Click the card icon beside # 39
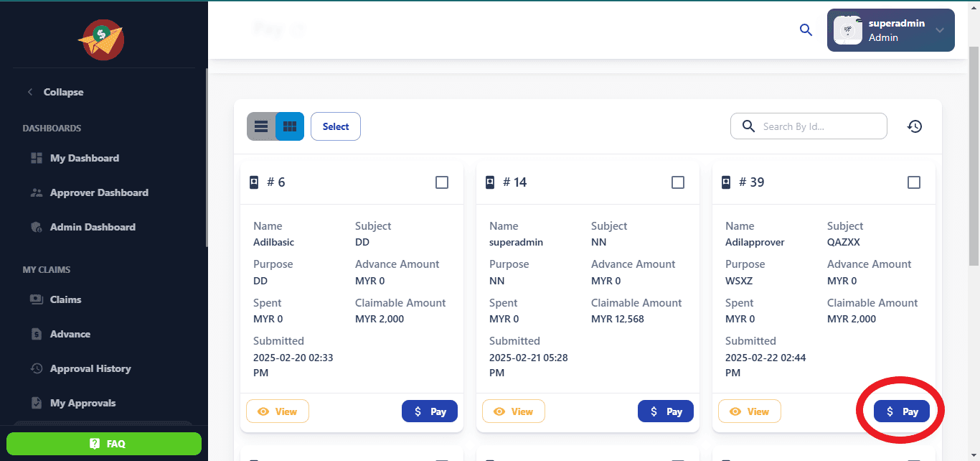The image size is (980, 461). point(726,182)
